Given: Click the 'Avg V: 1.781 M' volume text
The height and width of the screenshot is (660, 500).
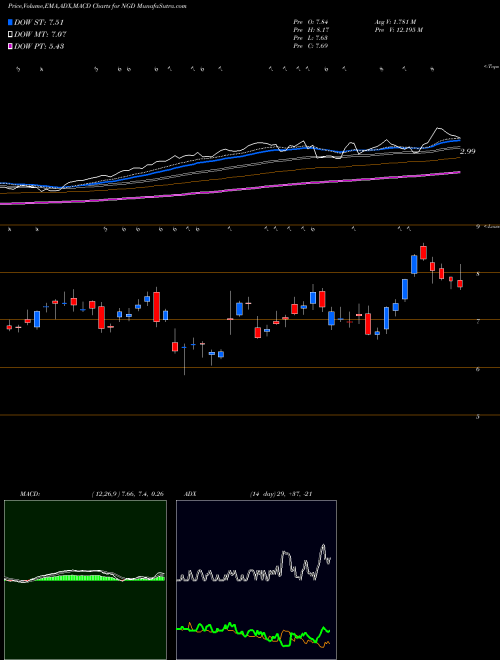Looking at the screenshot, I should pyautogui.click(x=395, y=22).
